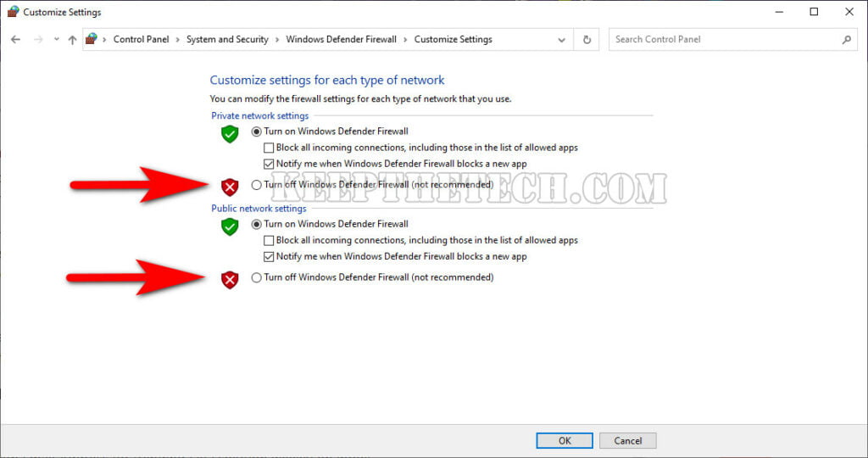The height and width of the screenshot is (458, 868).
Task: Expand chevron after Windows Defender Firewall breadcrumb
Action: (405, 39)
